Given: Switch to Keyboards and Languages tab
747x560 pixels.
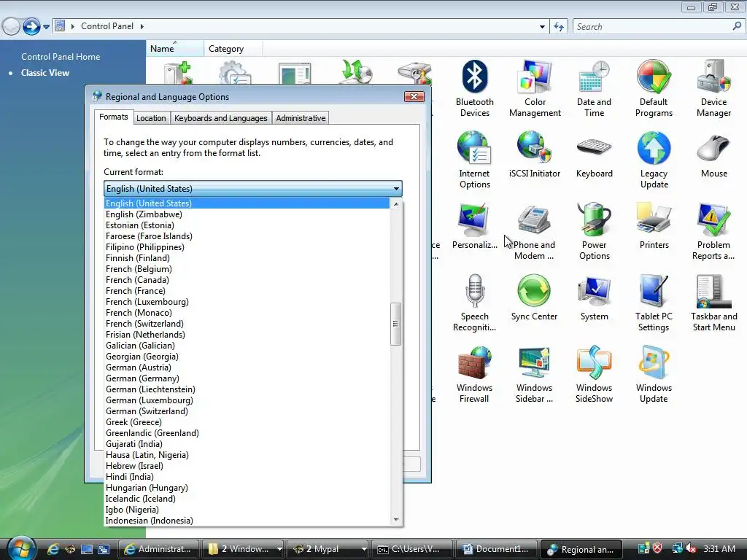Looking at the screenshot, I should (x=220, y=118).
